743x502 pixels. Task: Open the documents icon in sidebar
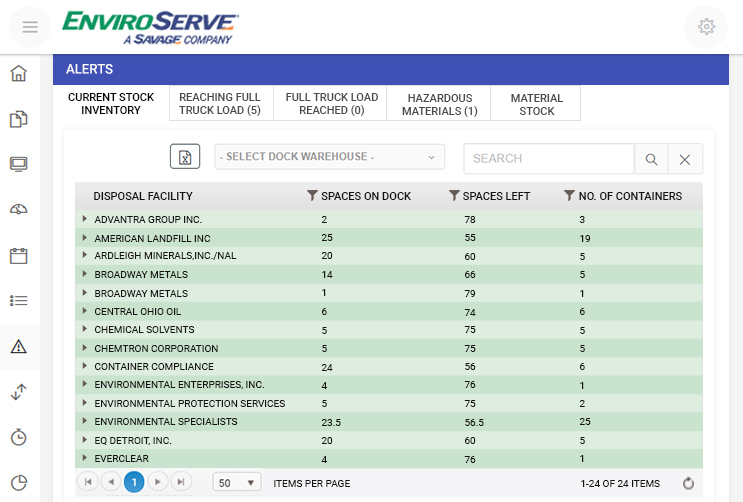19,119
